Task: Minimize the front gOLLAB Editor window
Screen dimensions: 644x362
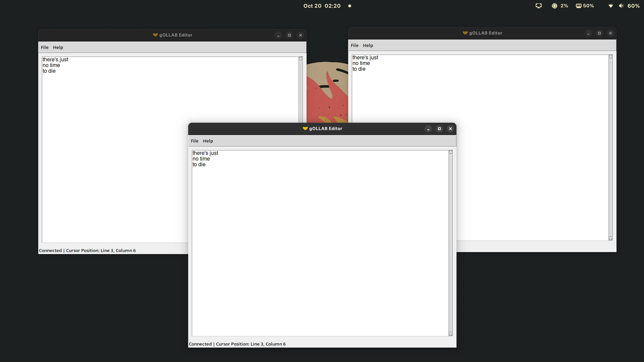Action: [x=428, y=129]
